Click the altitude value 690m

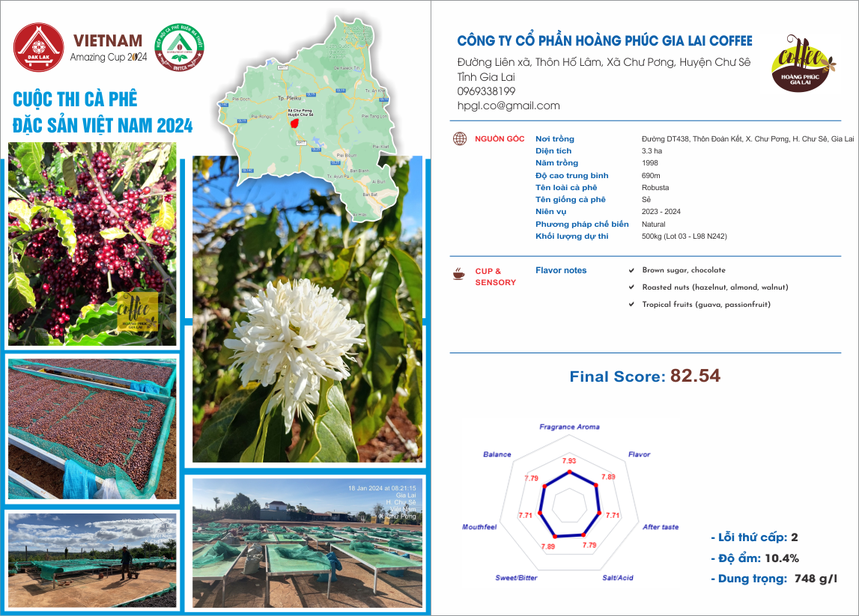click(651, 176)
